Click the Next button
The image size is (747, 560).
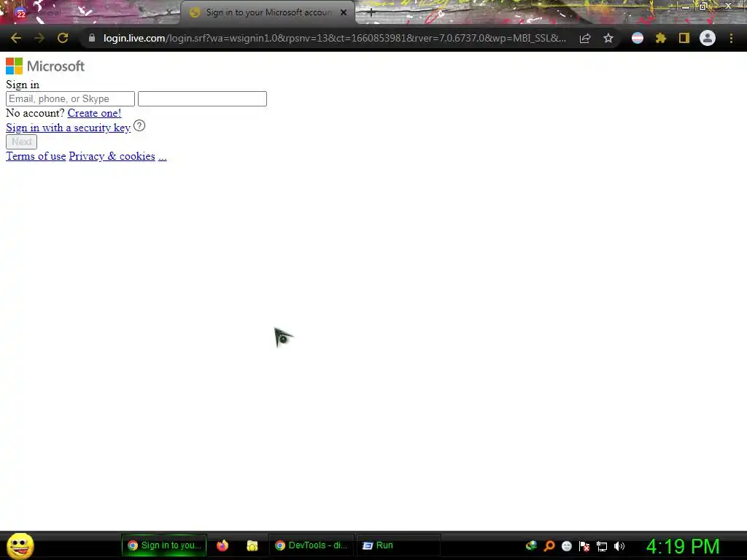coord(21,141)
